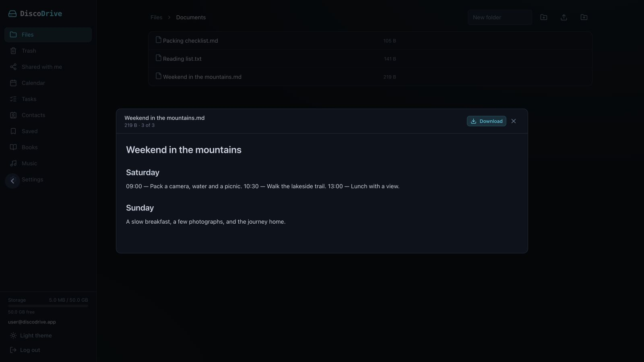Click the upload file icon
The image size is (644, 362).
(564, 17)
